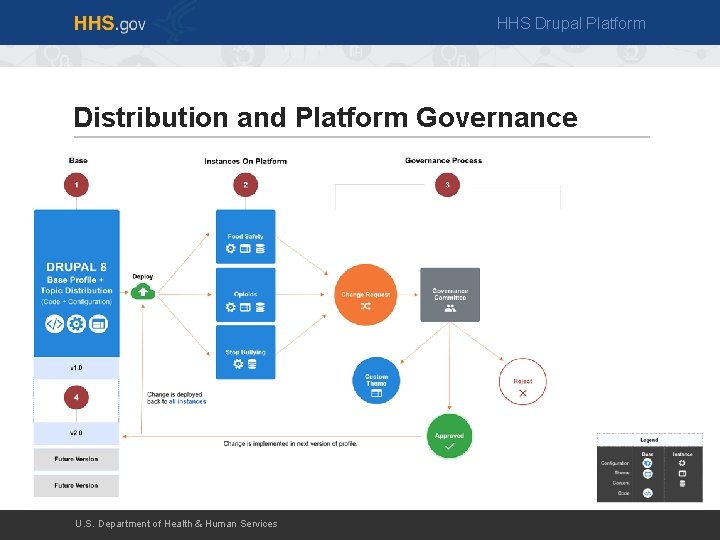Click the 'Deploy' label
Viewport: 720px width, 540px height.
click(143, 276)
